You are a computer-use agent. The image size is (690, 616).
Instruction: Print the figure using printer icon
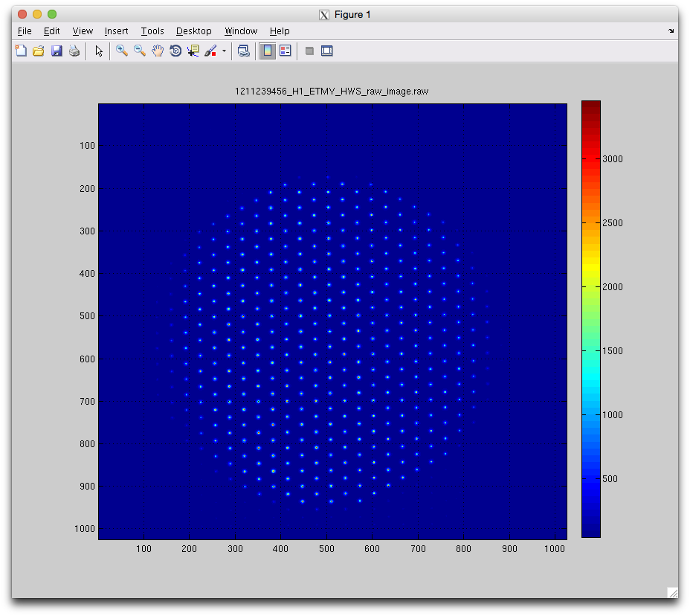(74, 51)
